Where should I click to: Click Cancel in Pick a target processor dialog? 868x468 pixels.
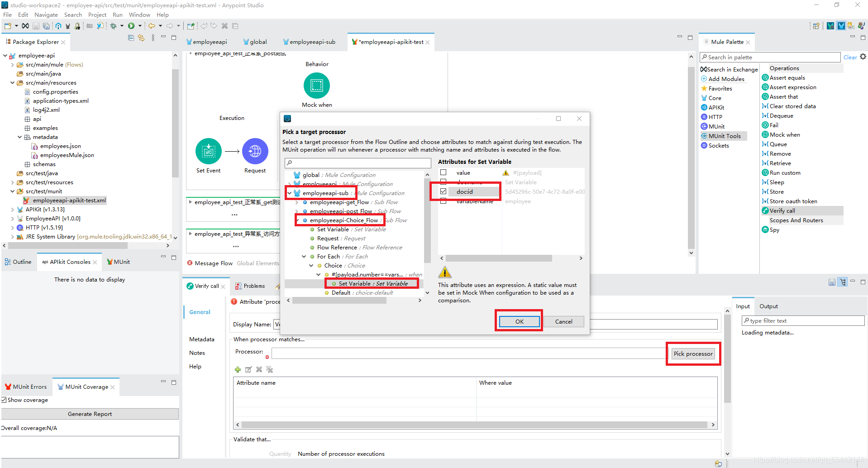point(563,322)
